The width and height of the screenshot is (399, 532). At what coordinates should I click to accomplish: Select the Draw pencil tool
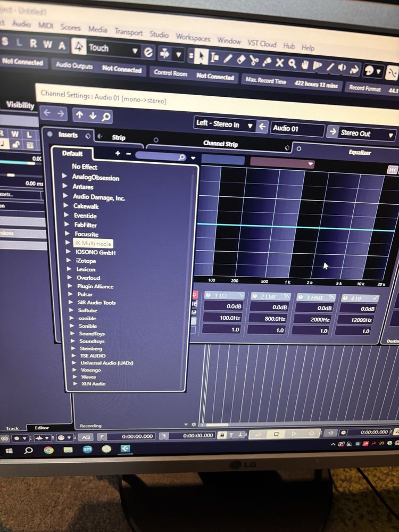(x=228, y=59)
